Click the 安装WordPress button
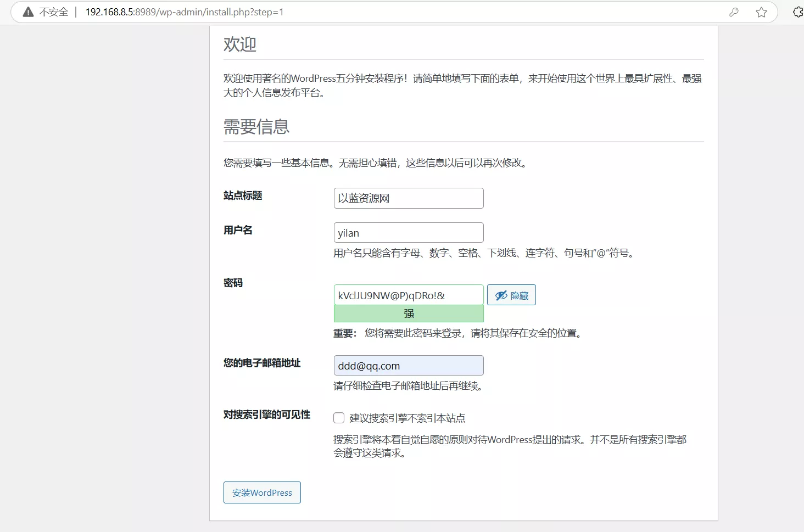This screenshot has width=804, height=532. coord(262,492)
